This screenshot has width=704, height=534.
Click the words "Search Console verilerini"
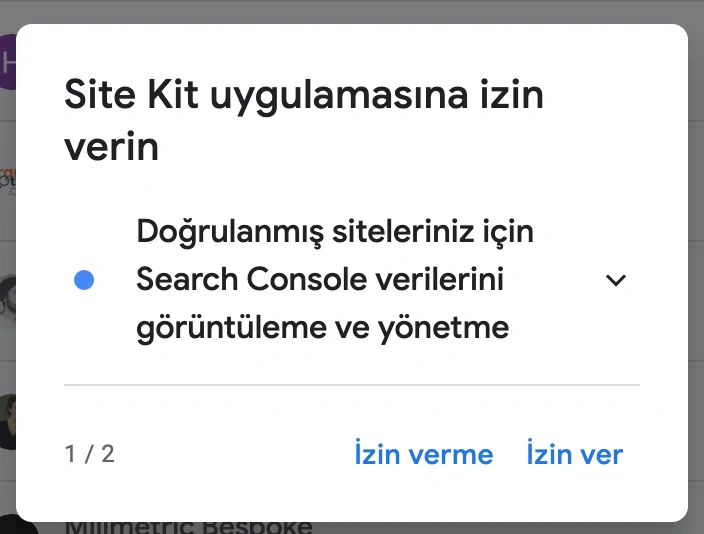coord(320,280)
